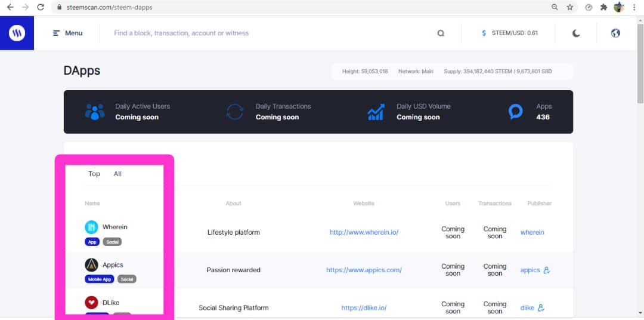Open the browser extensions puzzle icon
The image size is (644, 320).
click(x=603, y=7)
